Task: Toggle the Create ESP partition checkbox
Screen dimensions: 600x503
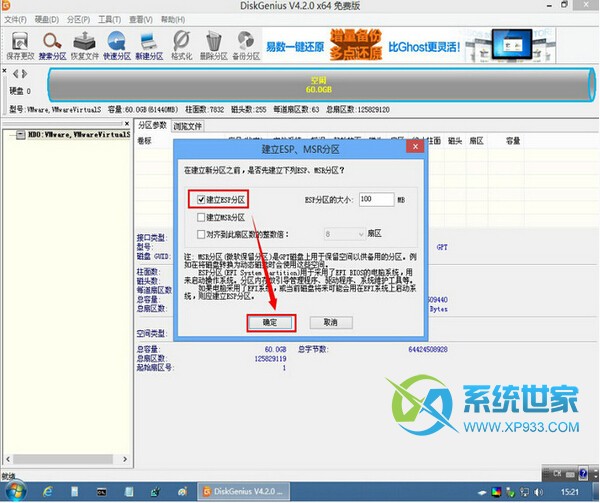Action: point(201,199)
